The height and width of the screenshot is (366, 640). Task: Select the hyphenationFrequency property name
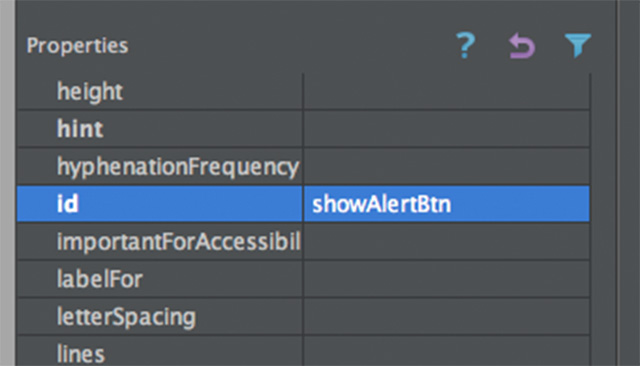[x=178, y=167]
